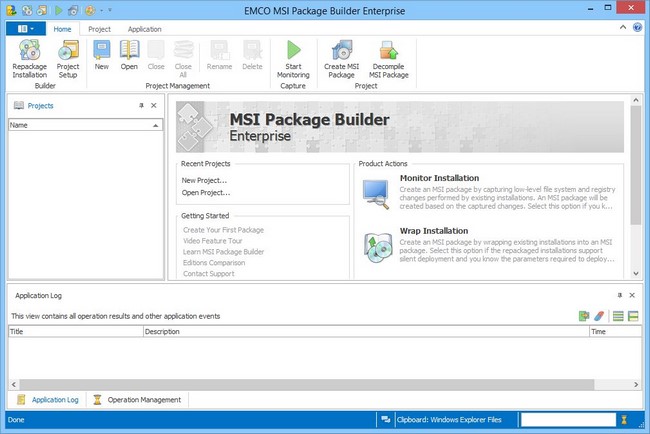Click the Clipboard: Windows Explorer Files status
650x434 pixels.
point(449,420)
